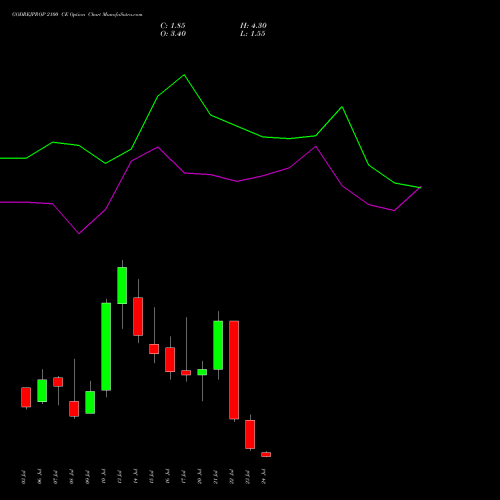This screenshot has height=500, width=500.
Task: Select the open value O: 3.40
Action: tap(173, 34)
